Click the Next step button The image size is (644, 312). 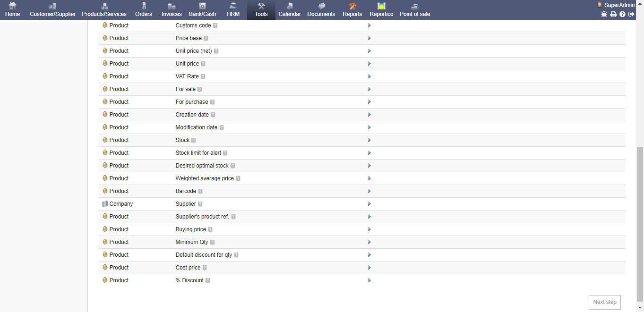(605, 302)
